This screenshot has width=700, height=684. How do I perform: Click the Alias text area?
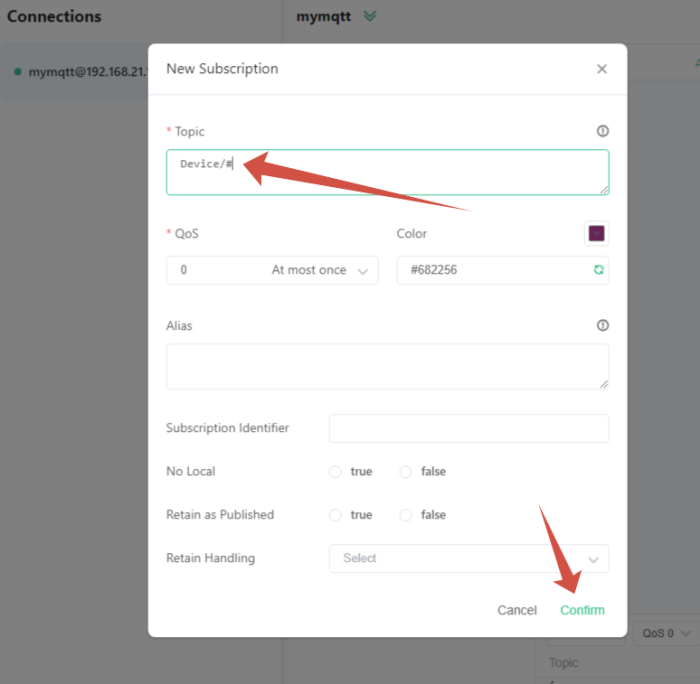coord(387,366)
